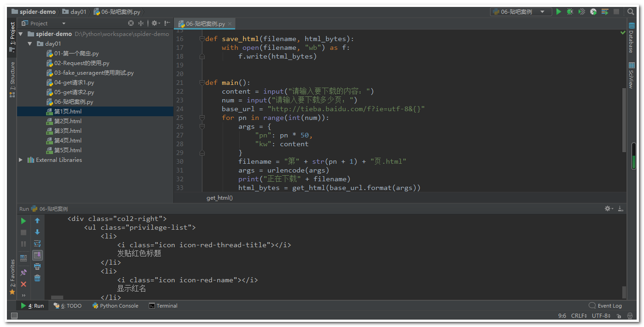Click Scroll from Source in Project panel
Screen dimensions: 644x327
tap(131, 23)
